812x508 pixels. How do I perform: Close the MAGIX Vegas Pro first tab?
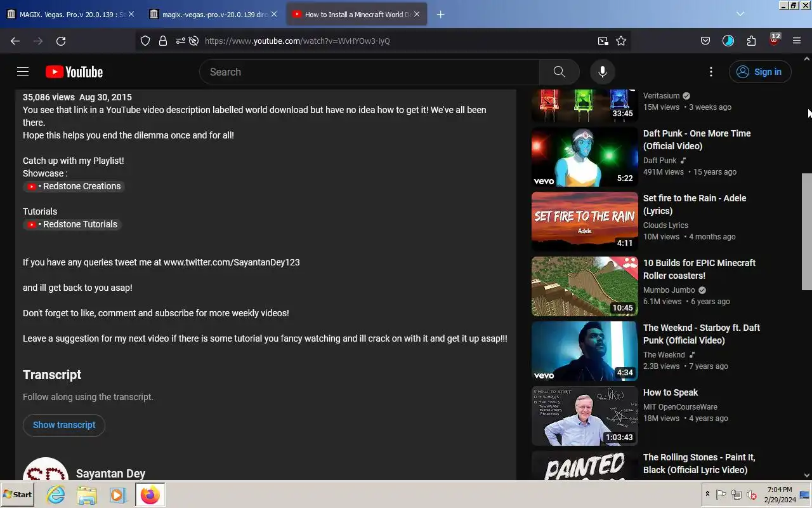pos(131,14)
